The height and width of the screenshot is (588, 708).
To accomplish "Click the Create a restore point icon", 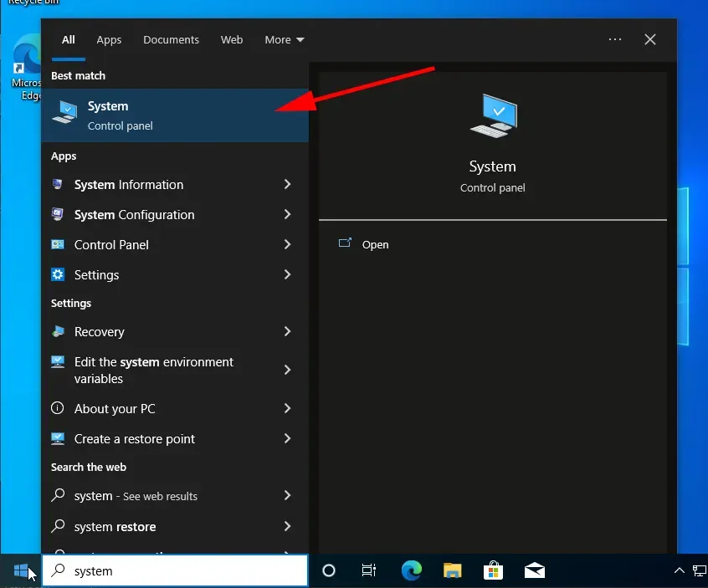I will [58, 438].
